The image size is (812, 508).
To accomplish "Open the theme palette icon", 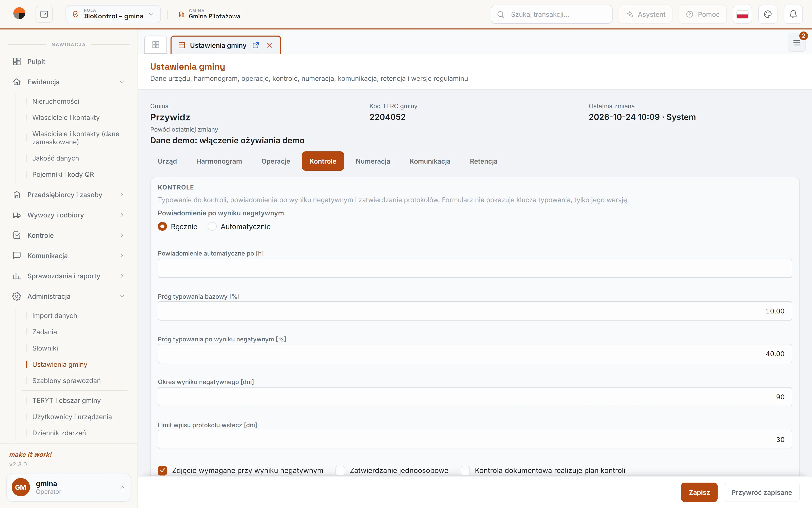I will click(x=768, y=14).
